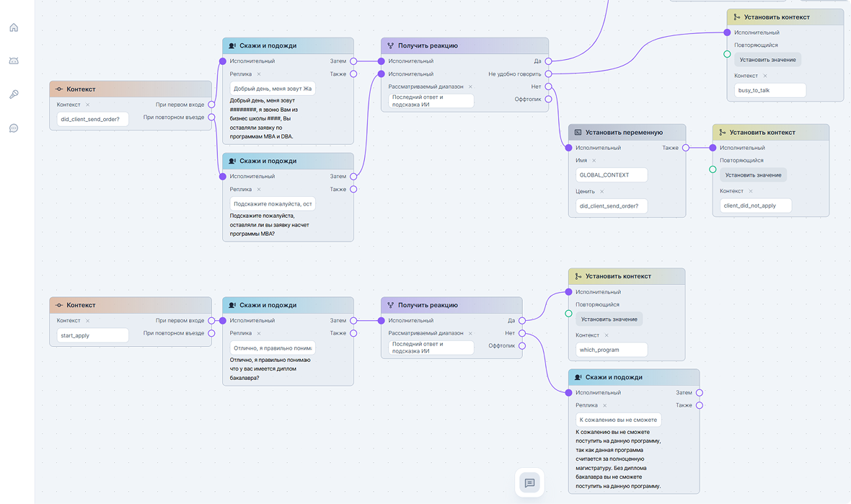Remove the Реплика field in the "Добрый день" node
851x504 pixels.
coord(259,74)
